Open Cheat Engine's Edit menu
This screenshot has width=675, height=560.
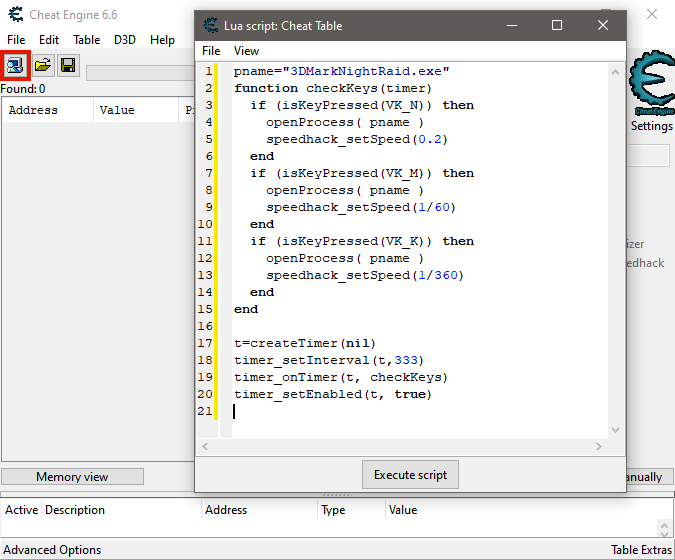click(x=49, y=40)
